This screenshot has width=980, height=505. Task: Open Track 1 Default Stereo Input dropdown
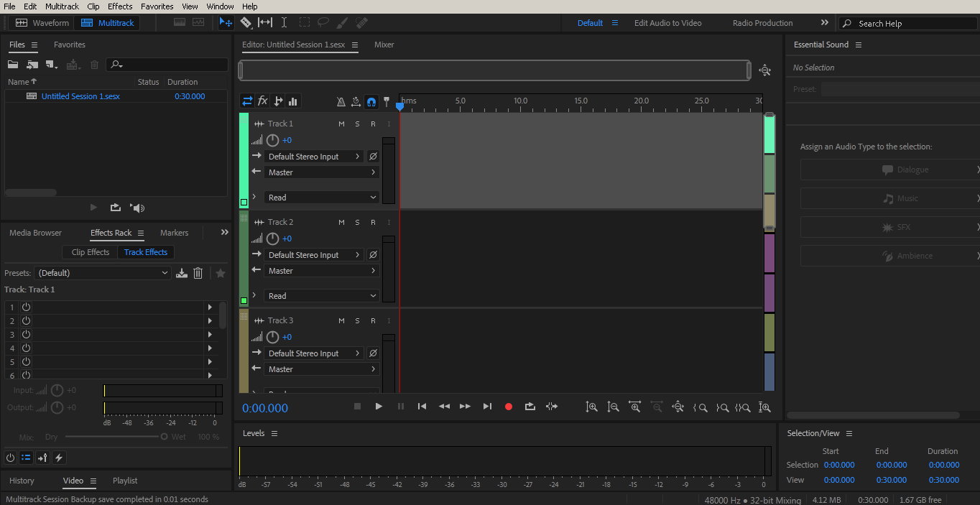(x=315, y=156)
